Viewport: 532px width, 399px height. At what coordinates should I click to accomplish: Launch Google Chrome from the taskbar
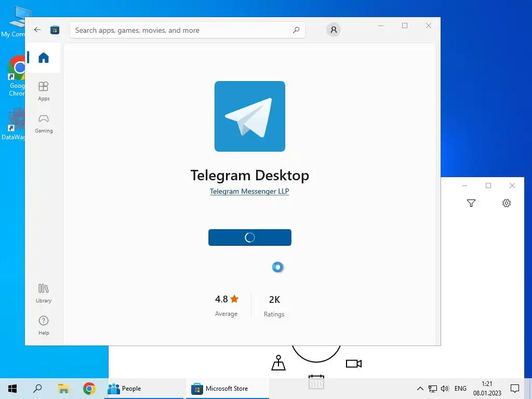click(89, 389)
